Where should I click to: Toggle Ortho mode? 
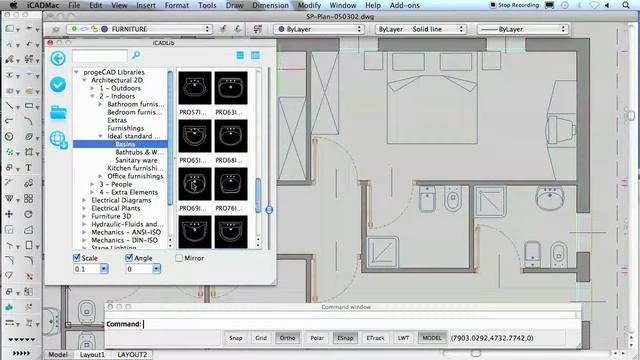(287, 338)
